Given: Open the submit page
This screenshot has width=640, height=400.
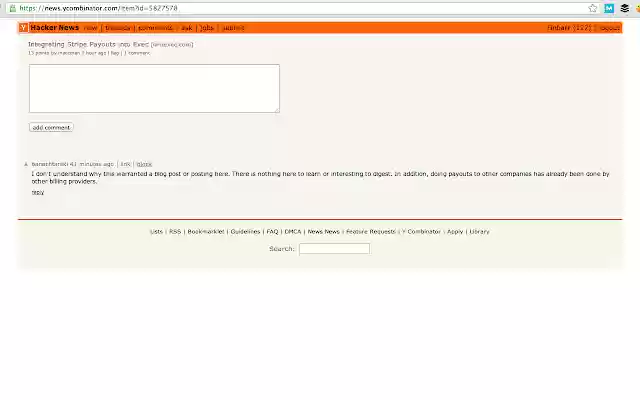Looking at the screenshot, I should coord(233,28).
